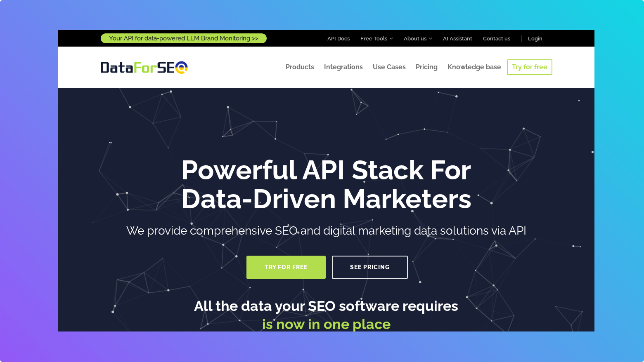
Task: Click the hero headline area
Action: click(x=326, y=185)
